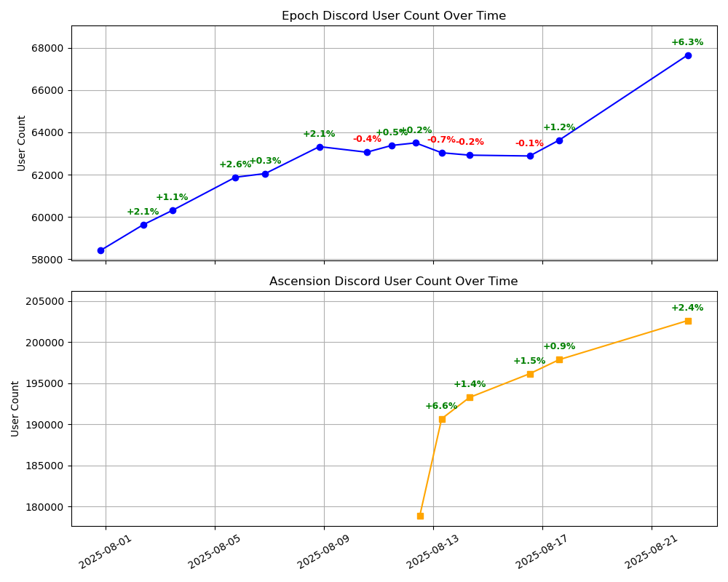Click the green +1.2% annotation
Screen dimensions: 728x582
559,127
